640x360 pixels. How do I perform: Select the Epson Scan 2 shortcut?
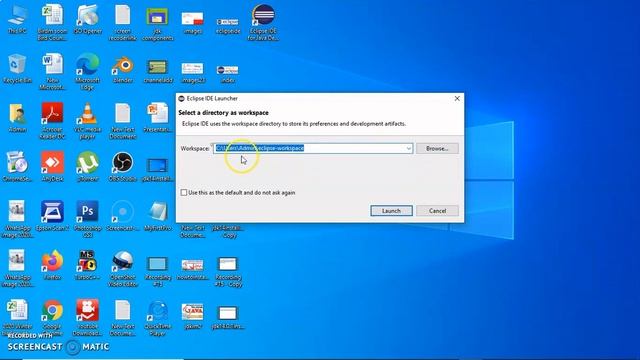(x=52, y=216)
